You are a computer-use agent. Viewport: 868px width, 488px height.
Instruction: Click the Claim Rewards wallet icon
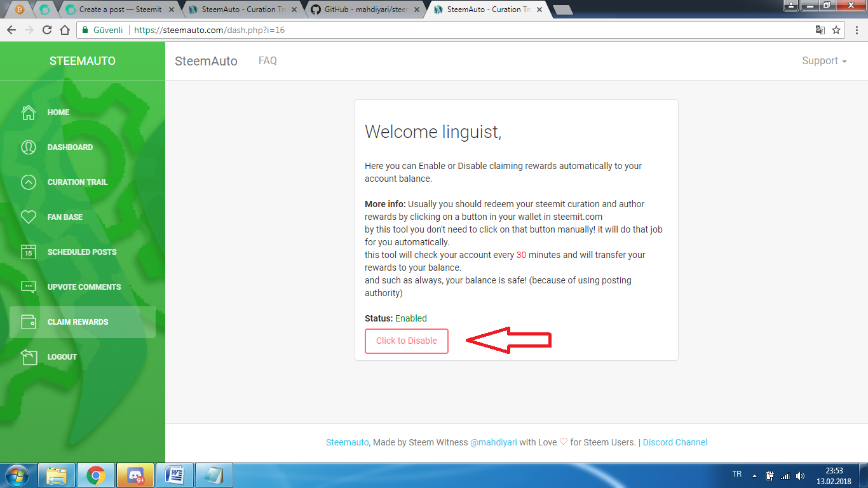pos(29,322)
